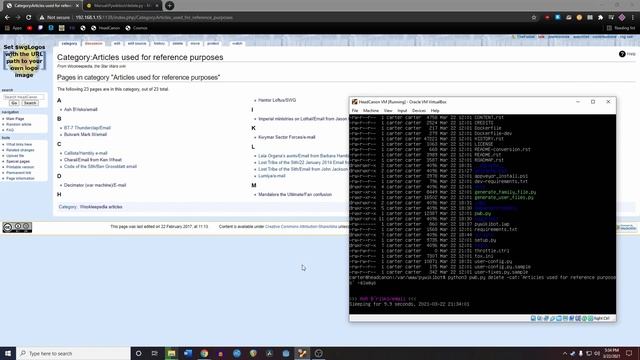Open the wiki 'edit' tab
640x360 pixels.
tap(117, 43)
